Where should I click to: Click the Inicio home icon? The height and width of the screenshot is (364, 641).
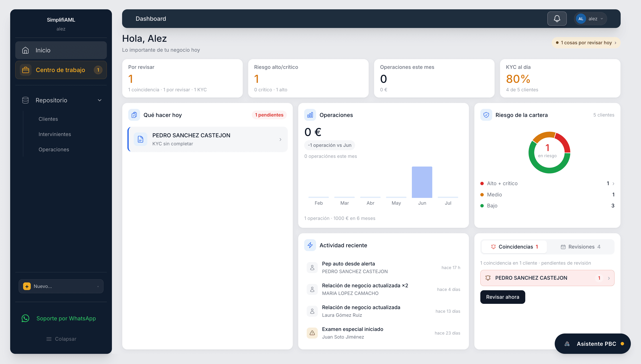click(x=25, y=50)
